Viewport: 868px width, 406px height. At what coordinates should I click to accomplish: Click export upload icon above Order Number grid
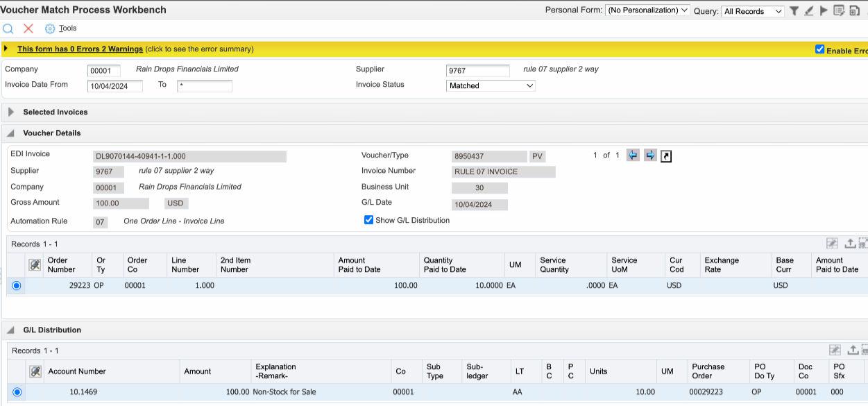[x=851, y=244]
